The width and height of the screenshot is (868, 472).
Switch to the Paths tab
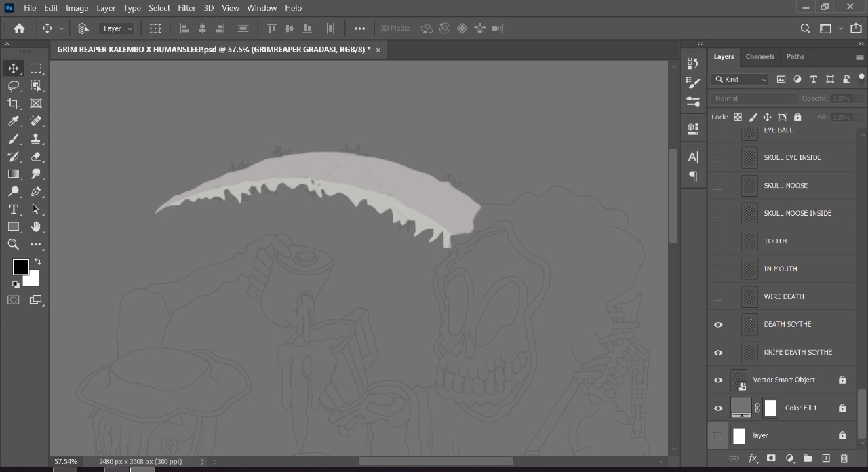795,56
